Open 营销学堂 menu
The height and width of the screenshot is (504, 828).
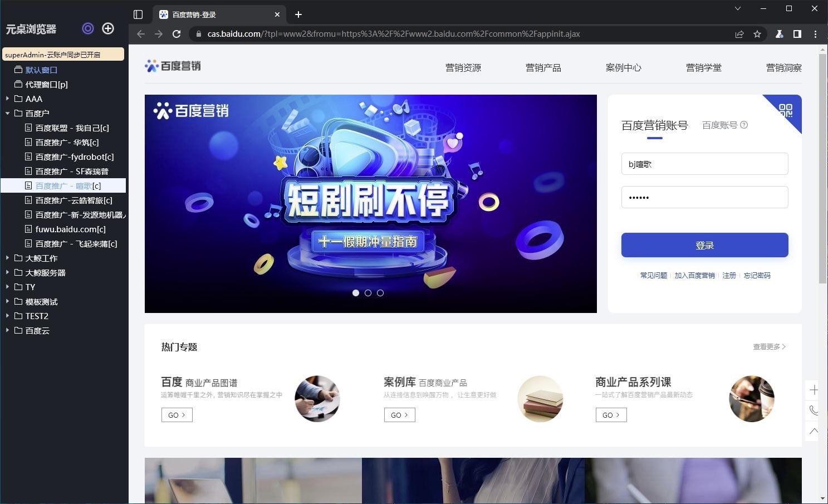point(704,68)
